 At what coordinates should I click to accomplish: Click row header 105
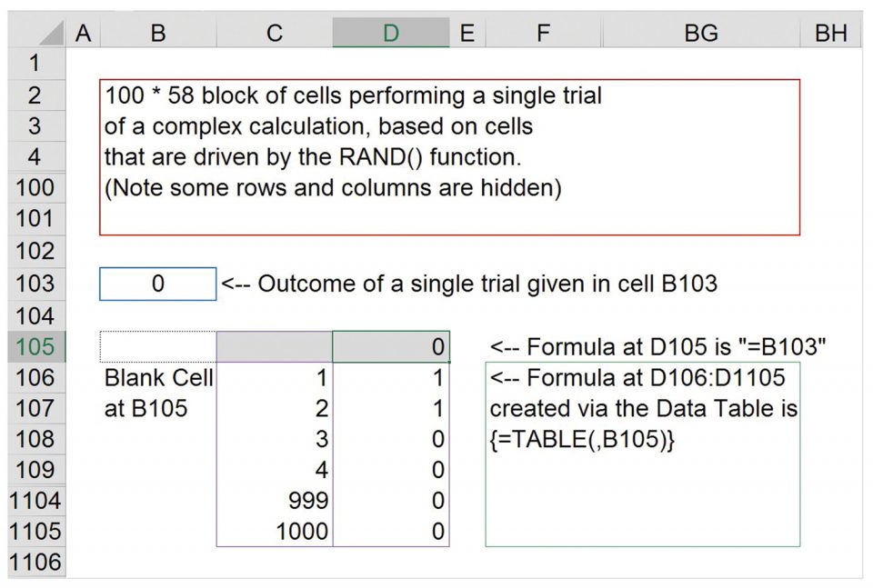[x=35, y=346]
